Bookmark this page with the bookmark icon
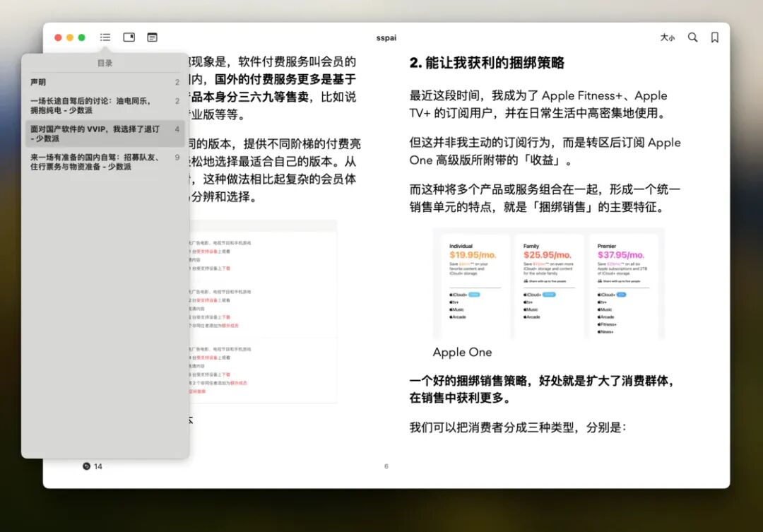Viewport: 763px width, 532px height. click(x=715, y=37)
